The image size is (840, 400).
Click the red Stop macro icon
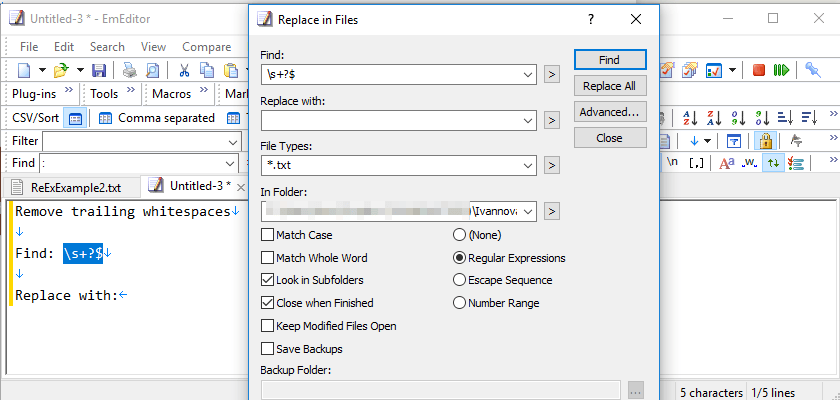759,70
